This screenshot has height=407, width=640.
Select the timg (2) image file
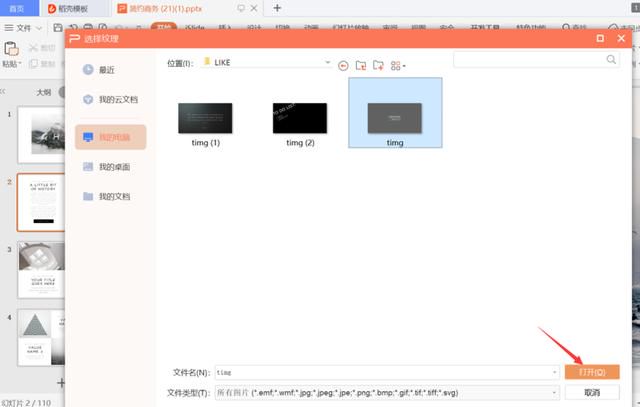click(300, 124)
